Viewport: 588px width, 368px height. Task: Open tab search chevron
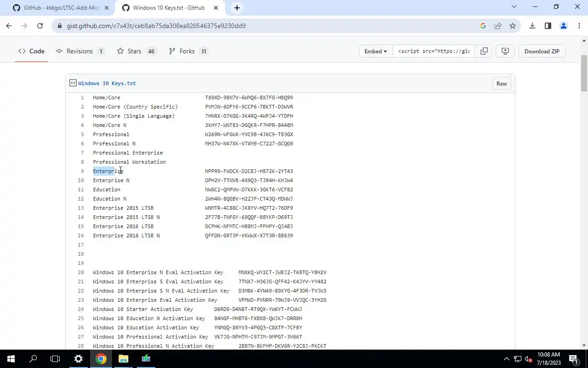pos(514,6)
